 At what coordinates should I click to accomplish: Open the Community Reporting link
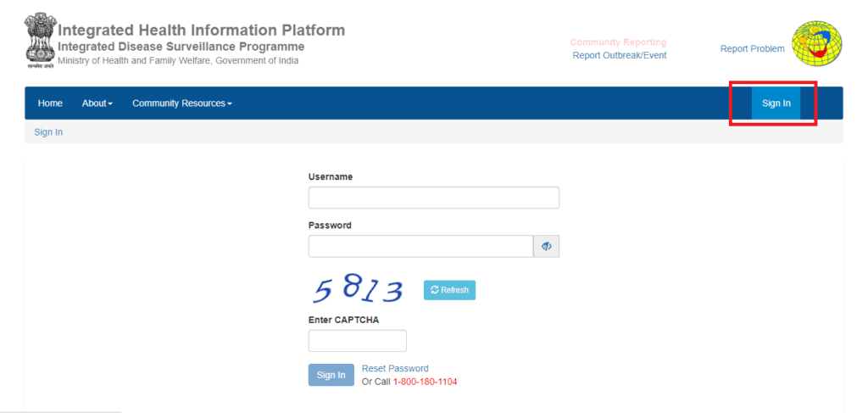pos(618,42)
